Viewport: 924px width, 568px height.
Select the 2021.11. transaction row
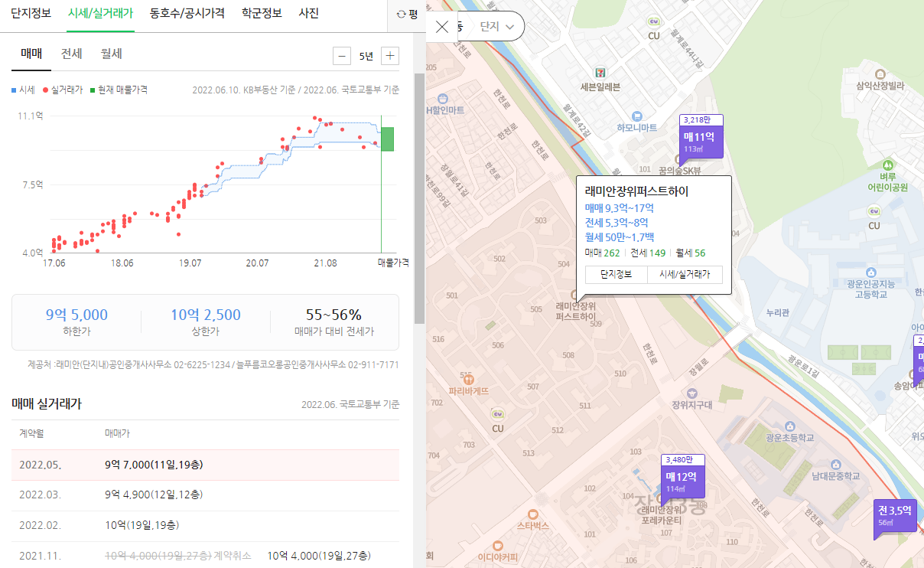205,555
